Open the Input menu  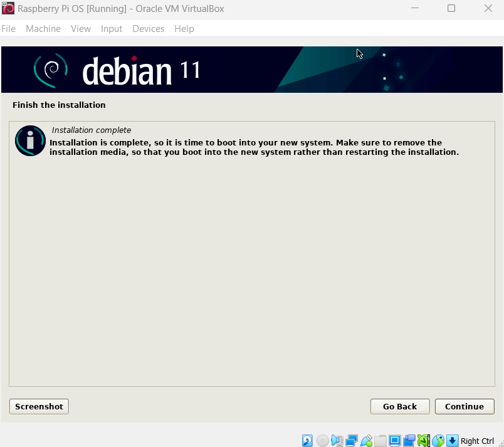coord(112,29)
